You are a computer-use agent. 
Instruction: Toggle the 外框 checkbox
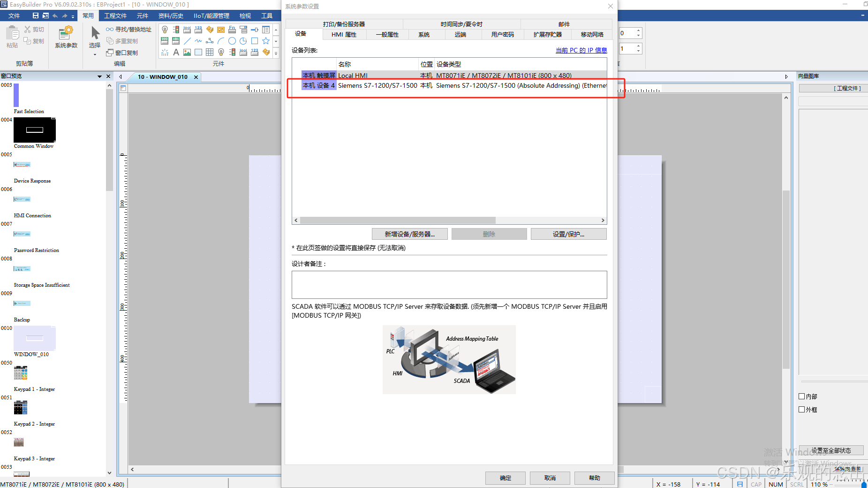[x=802, y=410]
